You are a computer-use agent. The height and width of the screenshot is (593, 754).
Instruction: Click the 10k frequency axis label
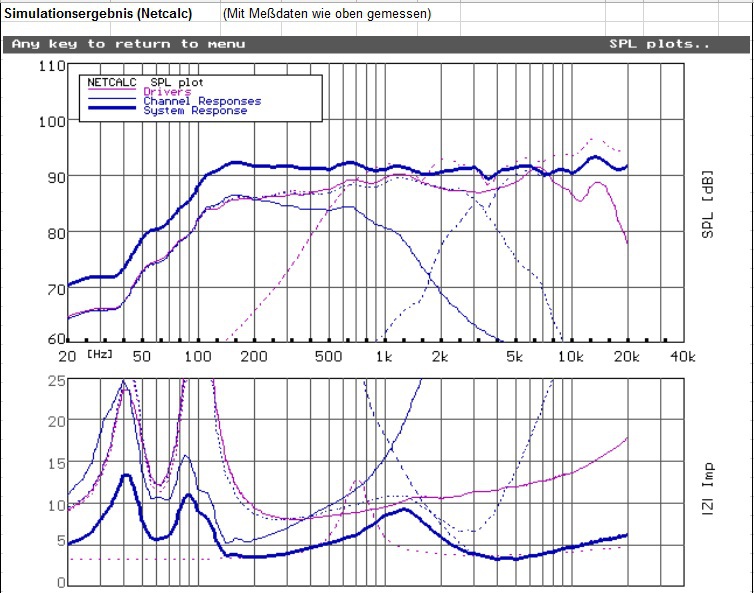pos(569,356)
